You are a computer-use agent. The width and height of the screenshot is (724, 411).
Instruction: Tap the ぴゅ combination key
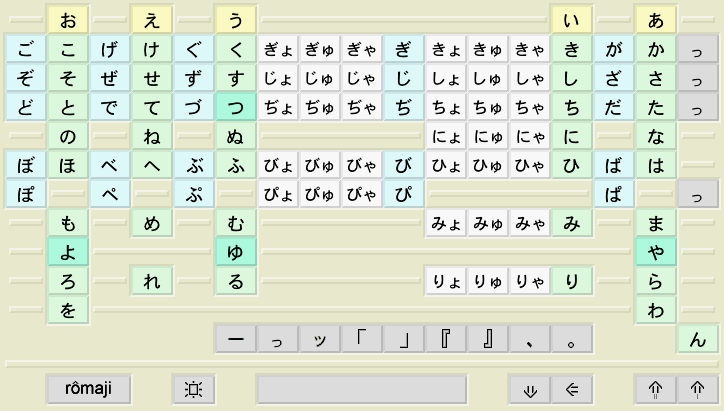tap(320, 194)
